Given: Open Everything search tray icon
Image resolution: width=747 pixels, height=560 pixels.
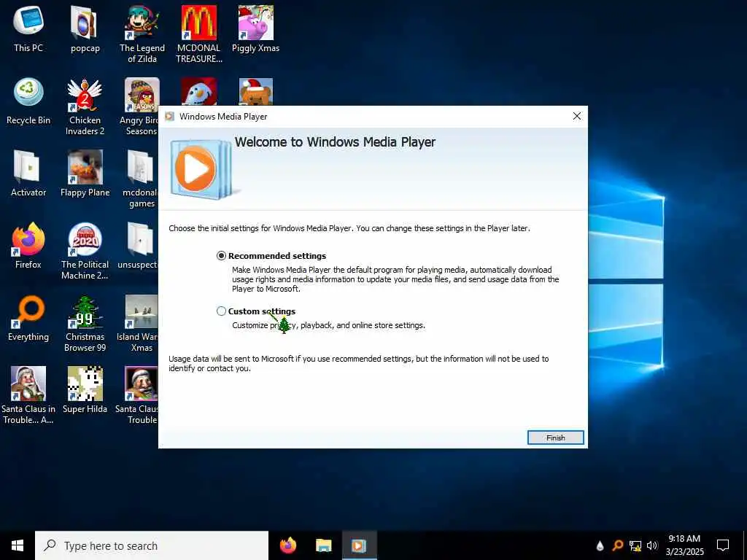Looking at the screenshot, I should [617, 545].
